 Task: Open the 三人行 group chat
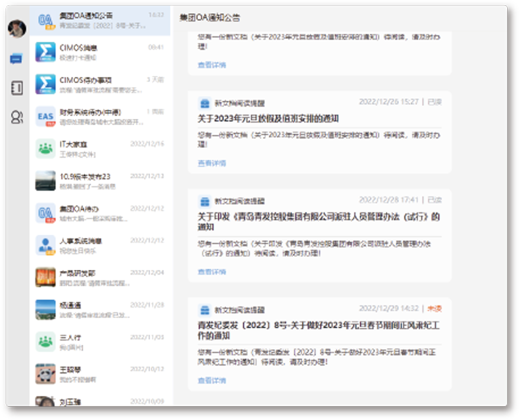coord(100,342)
